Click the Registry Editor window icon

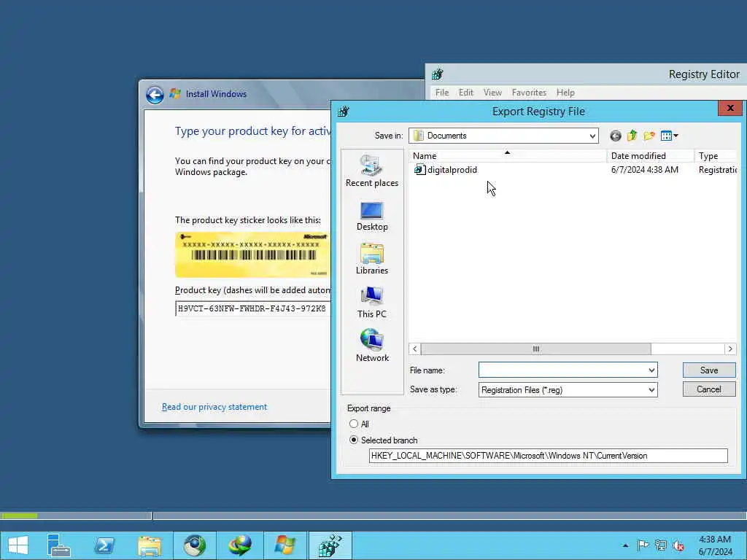[438, 74]
